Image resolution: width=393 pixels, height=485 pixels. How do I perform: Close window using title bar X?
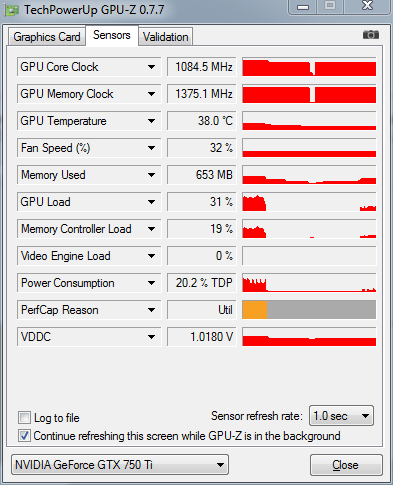[367, 7]
